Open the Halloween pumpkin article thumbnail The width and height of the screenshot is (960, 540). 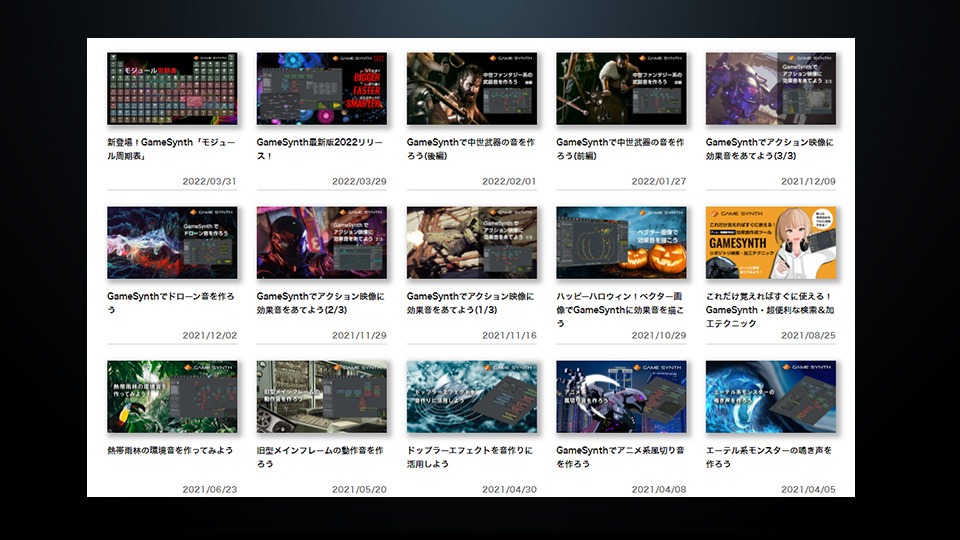click(621, 242)
